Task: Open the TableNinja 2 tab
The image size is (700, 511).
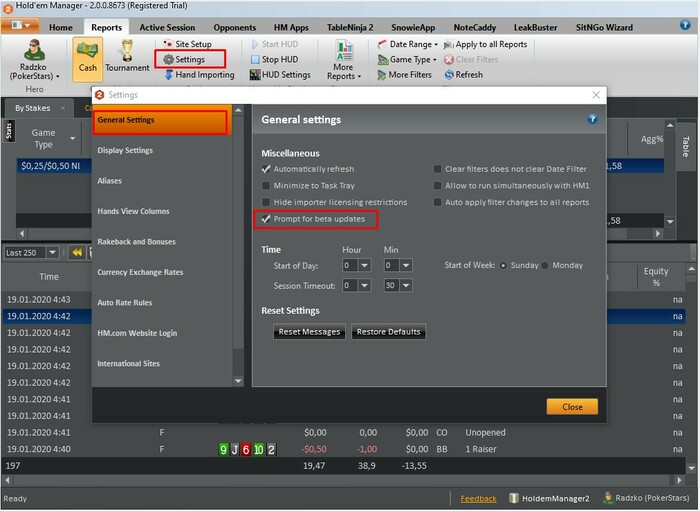Action: pyautogui.click(x=350, y=27)
